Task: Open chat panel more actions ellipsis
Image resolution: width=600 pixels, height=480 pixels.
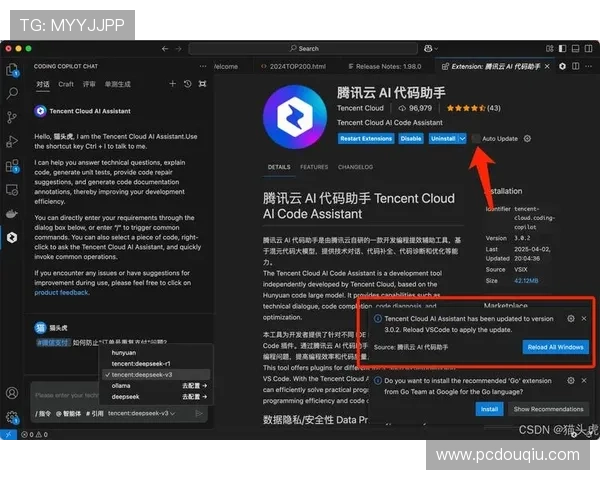Action: click(203, 66)
